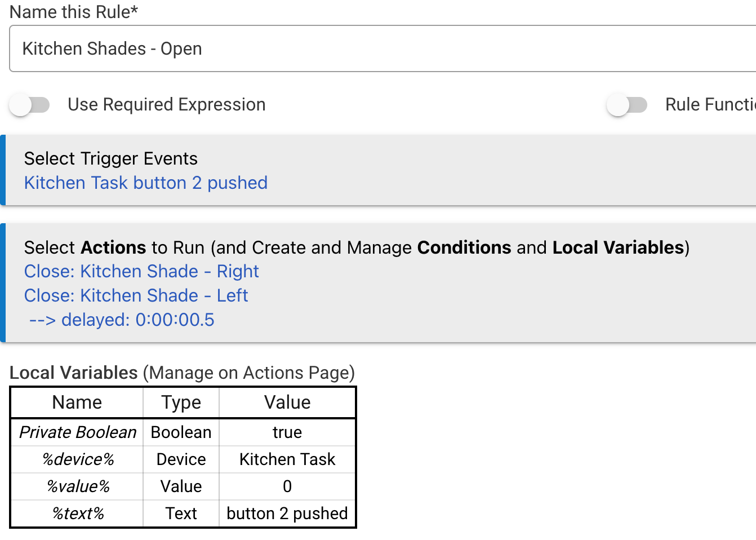Click the delayed 0:00:00.5 action line

point(122,320)
